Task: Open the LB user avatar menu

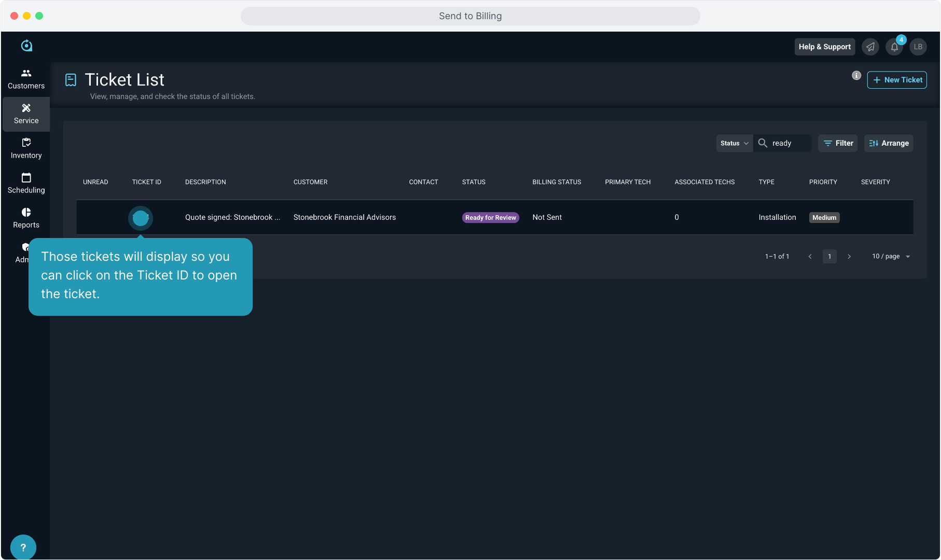Action: (x=918, y=47)
